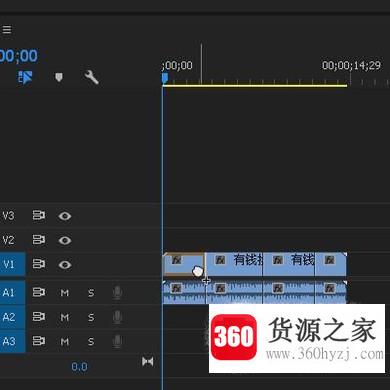
Task: Toggle the V1 track targeting button
Action: [12, 264]
